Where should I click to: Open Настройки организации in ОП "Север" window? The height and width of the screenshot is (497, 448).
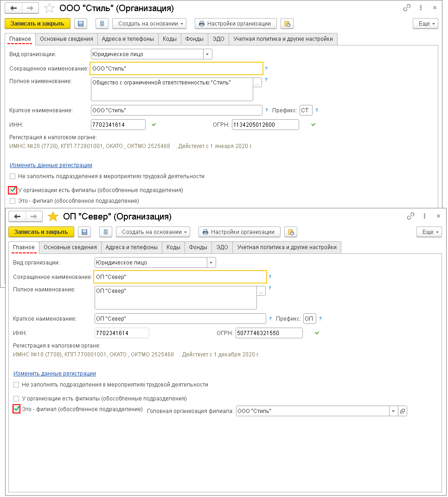click(239, 232)
